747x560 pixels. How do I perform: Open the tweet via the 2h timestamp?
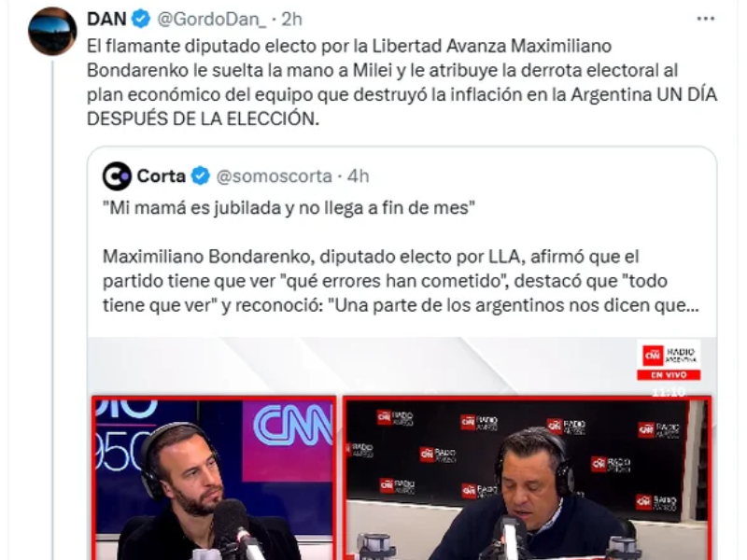[x=291, y=19]
